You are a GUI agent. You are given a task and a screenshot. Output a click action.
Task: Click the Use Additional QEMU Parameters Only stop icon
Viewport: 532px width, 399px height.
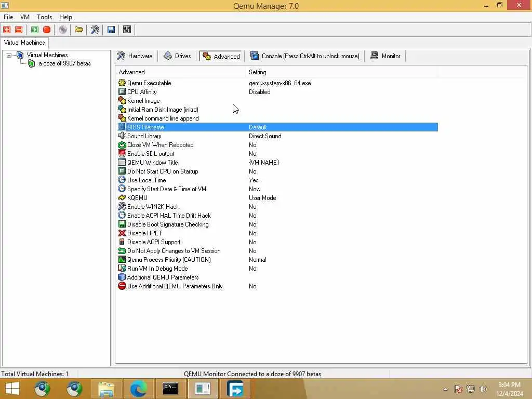(x=122, y=286)
